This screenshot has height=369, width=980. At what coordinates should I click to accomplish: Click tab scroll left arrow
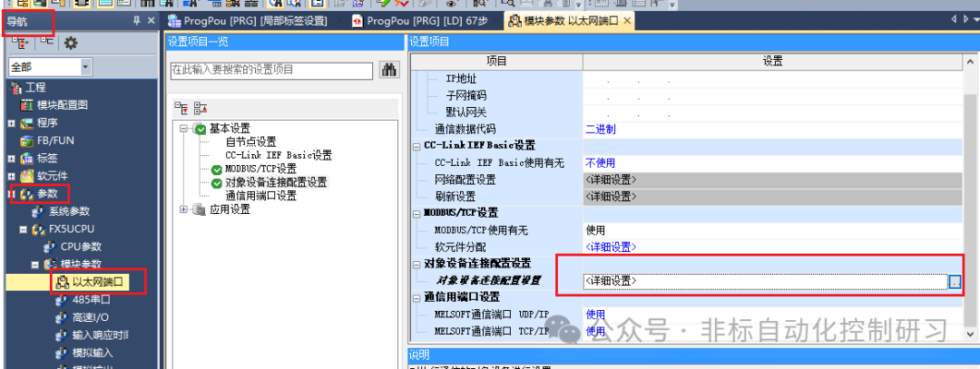tap(955, 20)
